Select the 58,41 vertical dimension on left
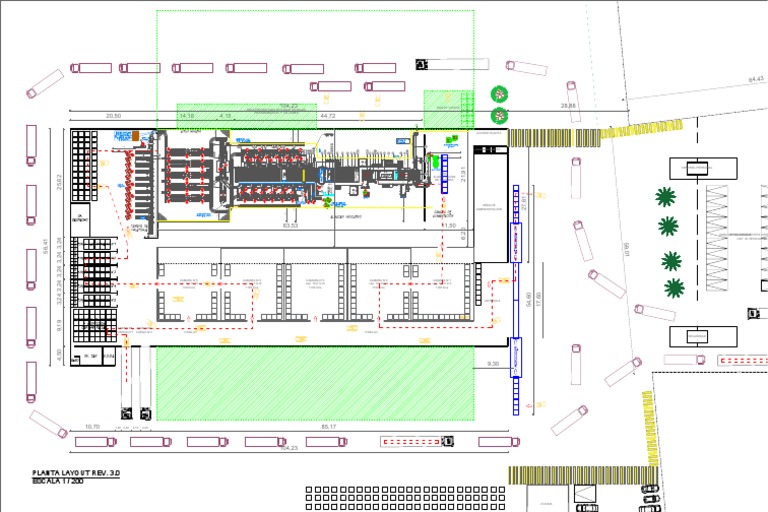The width and height of the screenshot is (768, 512). point(46,246)
